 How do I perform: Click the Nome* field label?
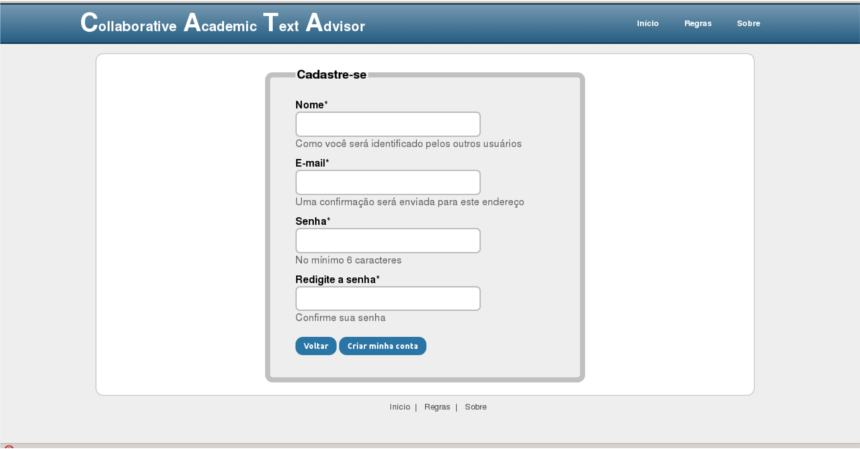coord(312,105)
